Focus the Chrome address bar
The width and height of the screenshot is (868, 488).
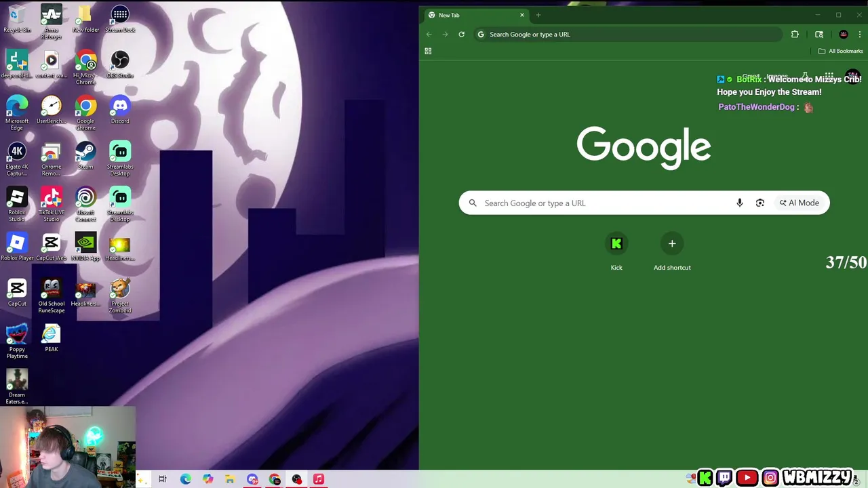627,34
